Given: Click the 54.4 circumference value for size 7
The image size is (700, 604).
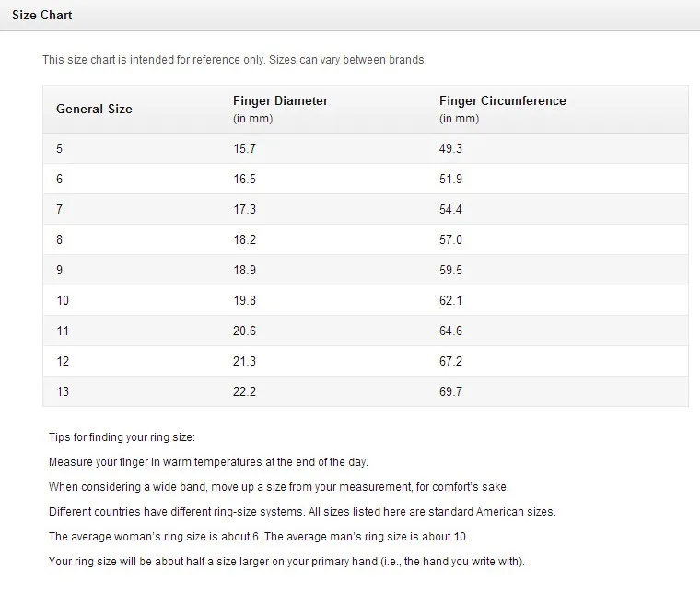Looking at the screenshot, I should (450, 209).
